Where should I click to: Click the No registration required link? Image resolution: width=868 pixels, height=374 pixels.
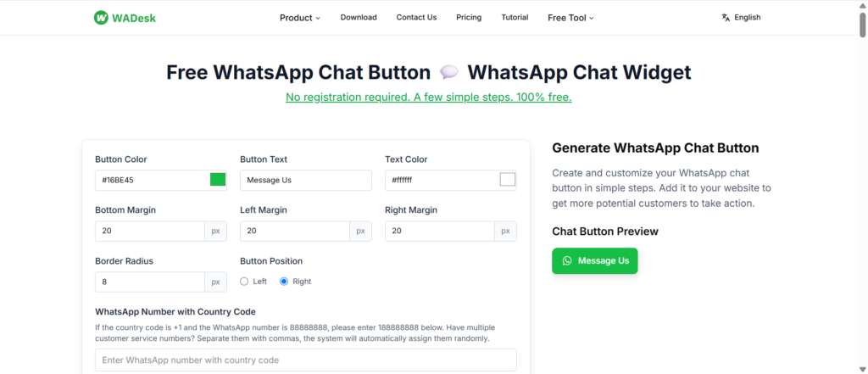(428, 98)
